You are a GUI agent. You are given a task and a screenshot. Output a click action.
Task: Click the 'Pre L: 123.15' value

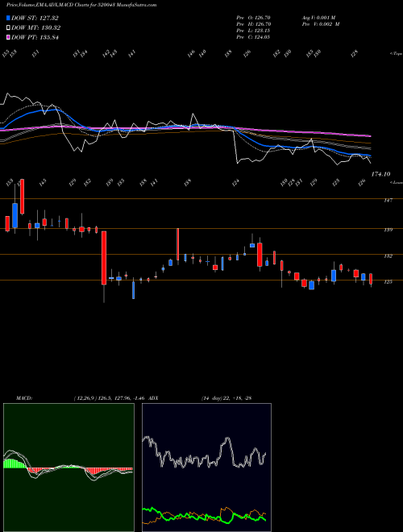pos(253,31)
